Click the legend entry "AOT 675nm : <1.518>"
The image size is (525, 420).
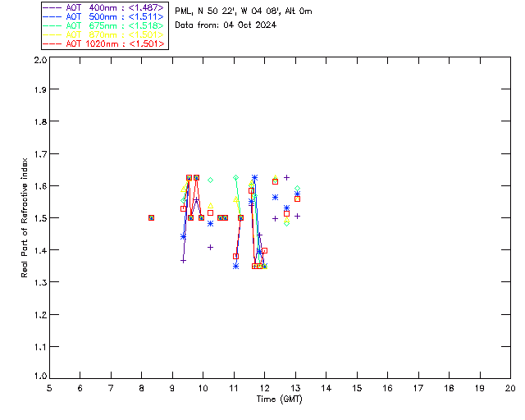click(x=104, y=25)
